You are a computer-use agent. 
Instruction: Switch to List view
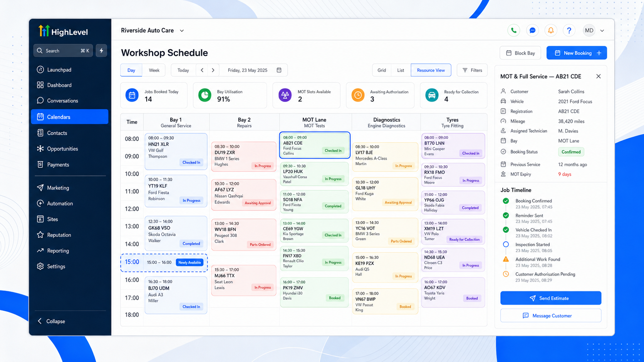coord(401,70)
